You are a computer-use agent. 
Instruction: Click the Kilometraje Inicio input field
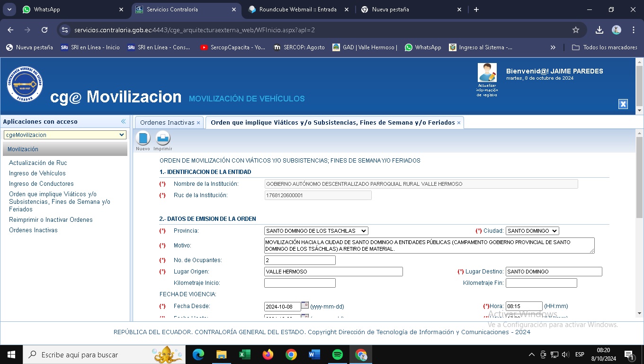pos(300,283)
